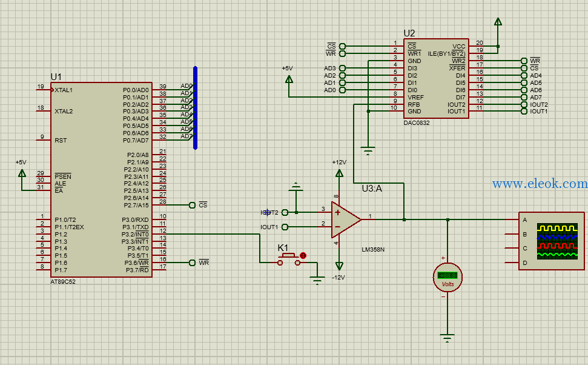
Task: Select the DAC0832 part name label
Action: click(x=417, y=123)
